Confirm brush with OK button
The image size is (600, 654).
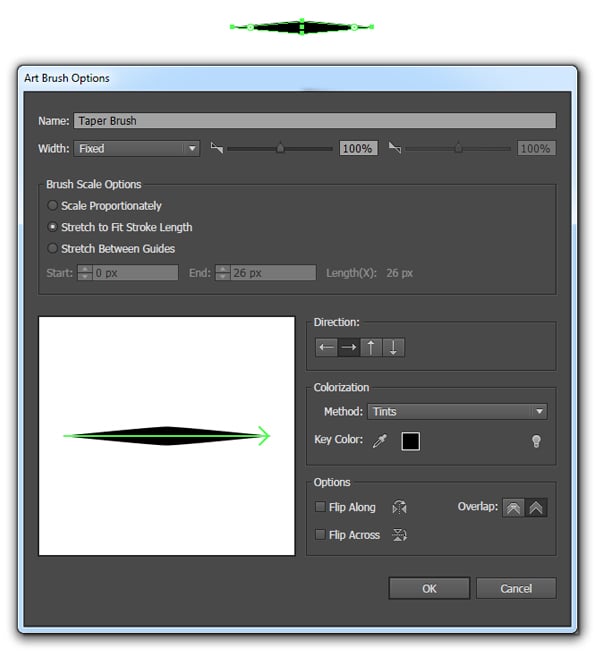point(429,589)
